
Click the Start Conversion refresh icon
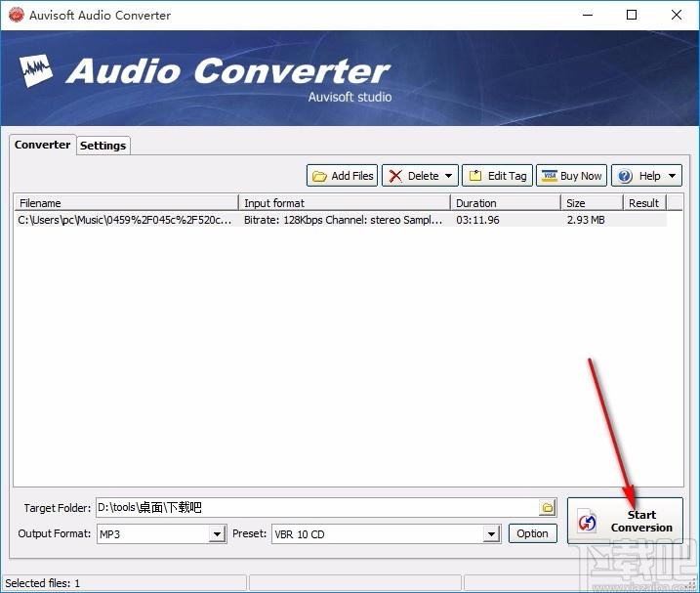tap(587, 522)
